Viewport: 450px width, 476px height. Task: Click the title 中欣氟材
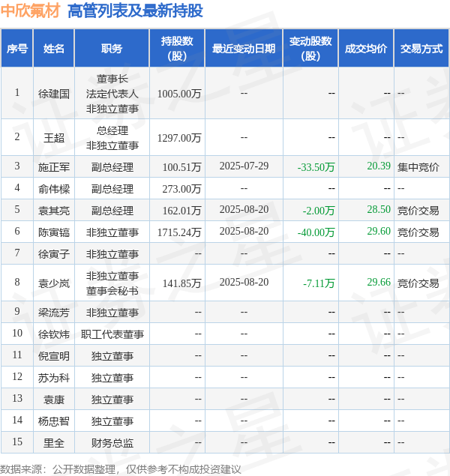(30, 11)
